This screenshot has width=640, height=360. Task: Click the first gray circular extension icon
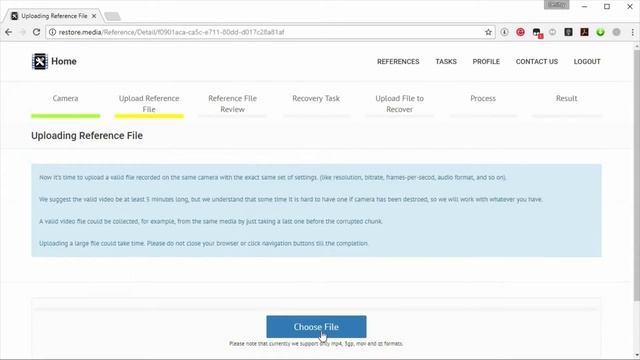tap(504, 32)
